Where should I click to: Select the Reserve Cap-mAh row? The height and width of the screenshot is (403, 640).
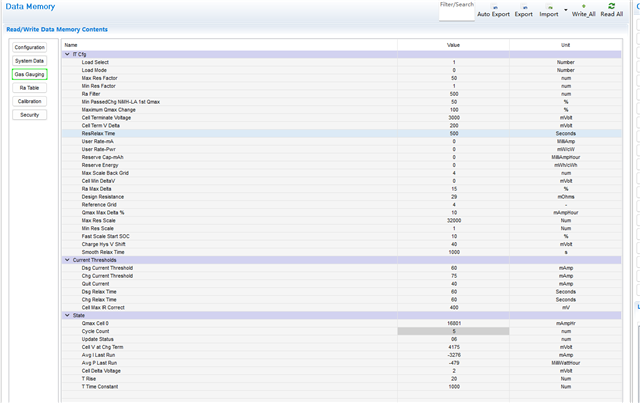point(342,157)
